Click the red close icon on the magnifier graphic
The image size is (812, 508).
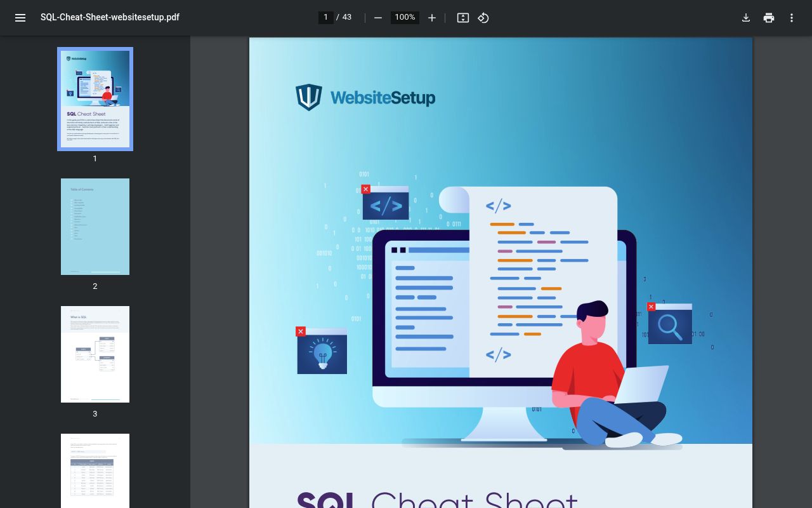651,307
